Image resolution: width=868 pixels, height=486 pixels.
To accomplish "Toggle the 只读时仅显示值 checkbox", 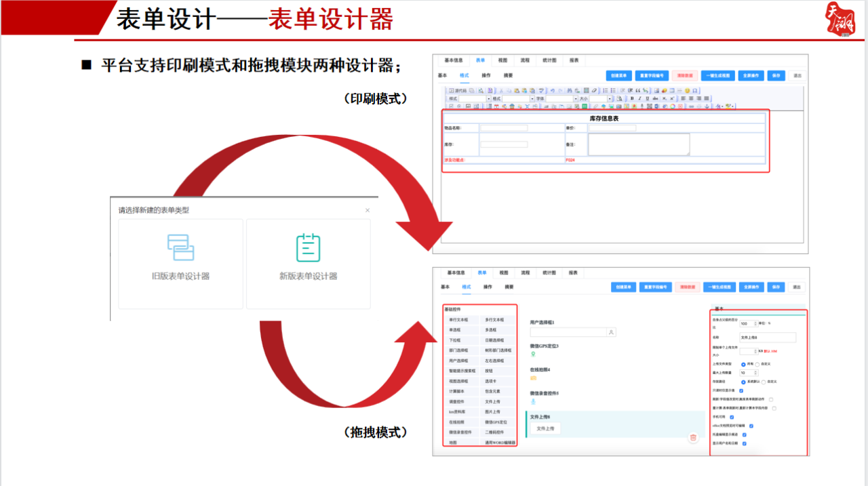I will [741, 390].
